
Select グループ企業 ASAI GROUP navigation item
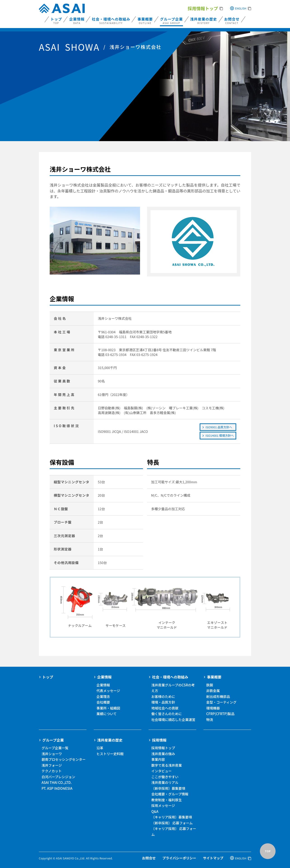tap(171, 21)
